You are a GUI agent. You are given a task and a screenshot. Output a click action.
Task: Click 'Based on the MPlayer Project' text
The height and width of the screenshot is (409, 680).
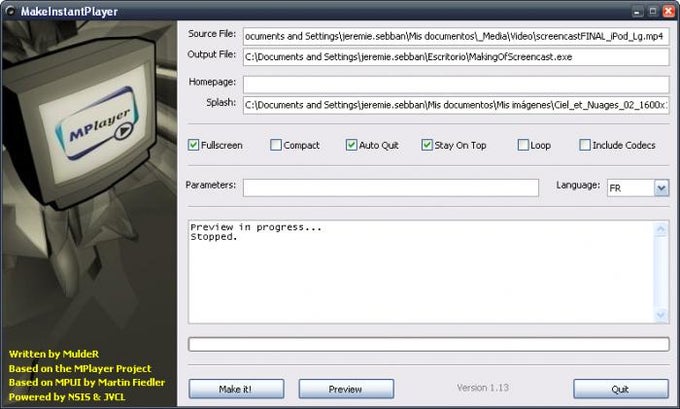coord(80,368)
